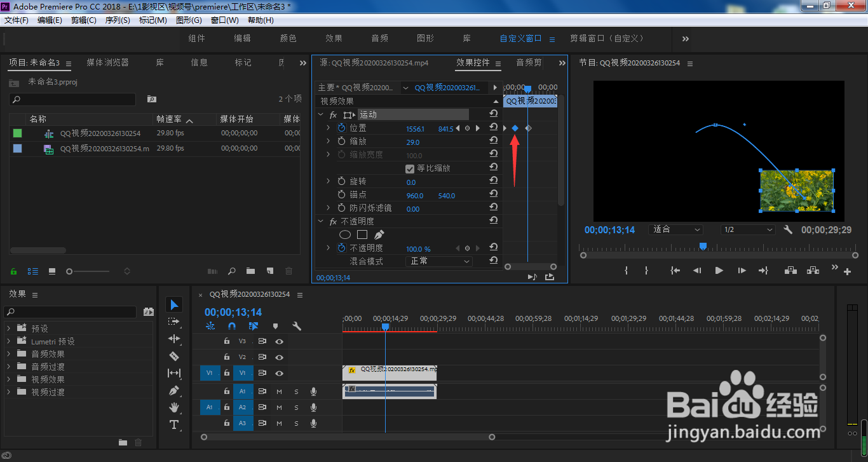Image resolution: width=868 pixels, height=462 pixels.
Task: Create ellipse opacity mask
Action: pyautogui.click(x=345, y=234)
